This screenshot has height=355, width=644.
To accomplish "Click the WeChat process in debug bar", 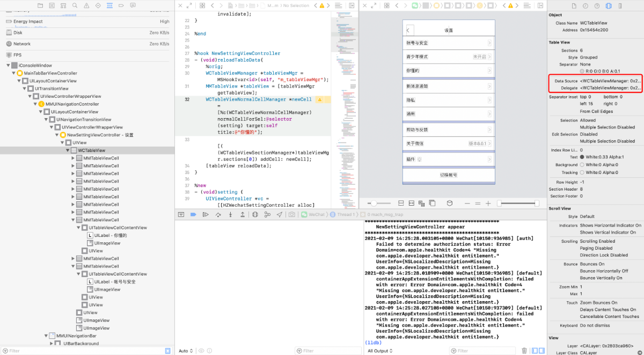I will coord(313,214).
